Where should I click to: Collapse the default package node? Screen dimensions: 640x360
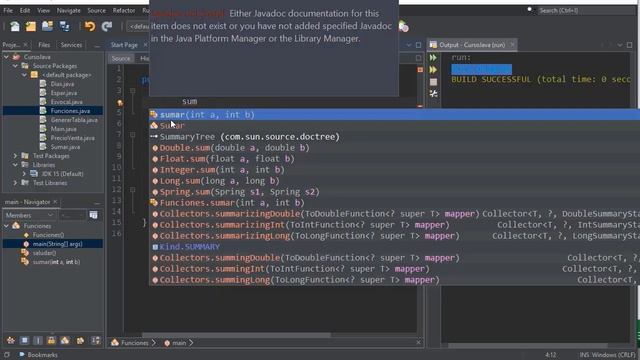24,75
